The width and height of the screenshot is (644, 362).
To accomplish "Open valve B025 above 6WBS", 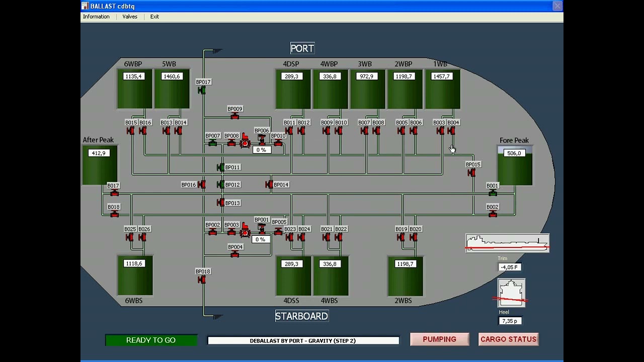I will coord(130,237).
